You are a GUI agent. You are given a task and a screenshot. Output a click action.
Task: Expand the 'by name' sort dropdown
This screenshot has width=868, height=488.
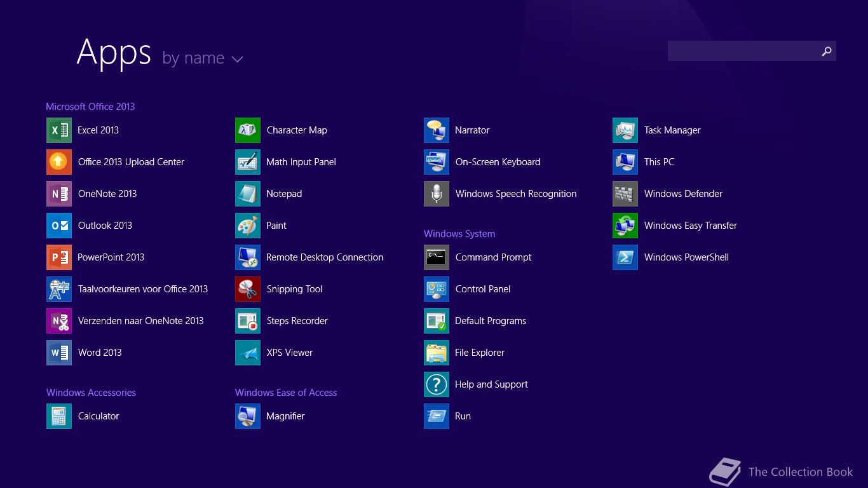point(202,58)
